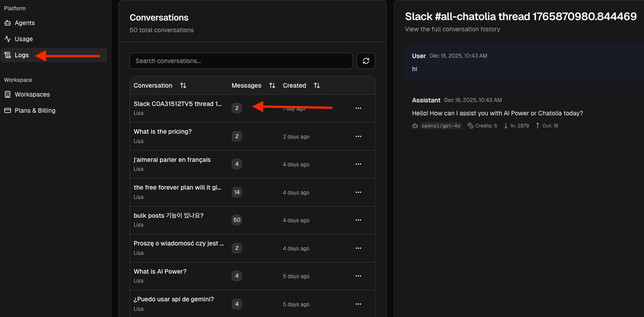Select '¿Puedo usar api de gemini?' conversation
The height and width of the screenshot is (317, 644).
tap(173, 299)
